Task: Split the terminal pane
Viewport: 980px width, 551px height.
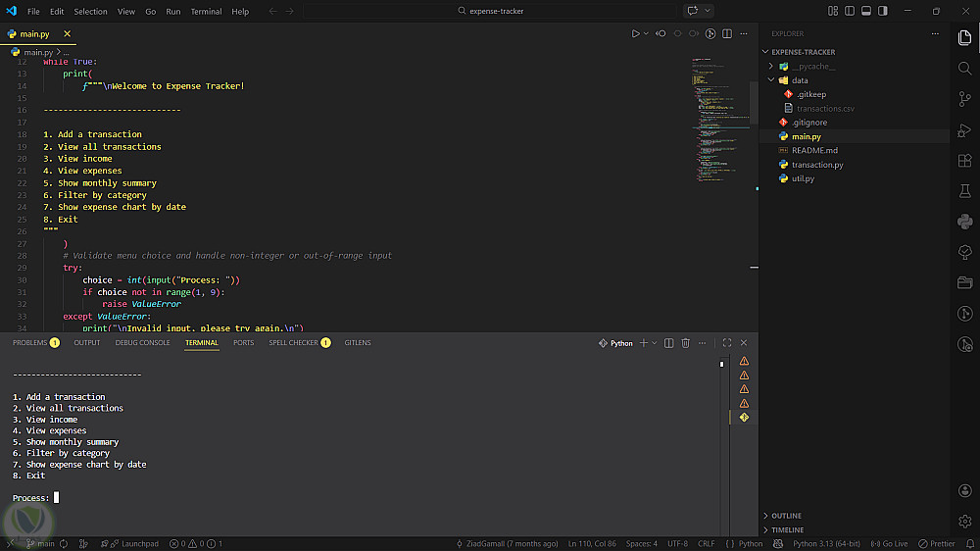Action: point(668,343)
